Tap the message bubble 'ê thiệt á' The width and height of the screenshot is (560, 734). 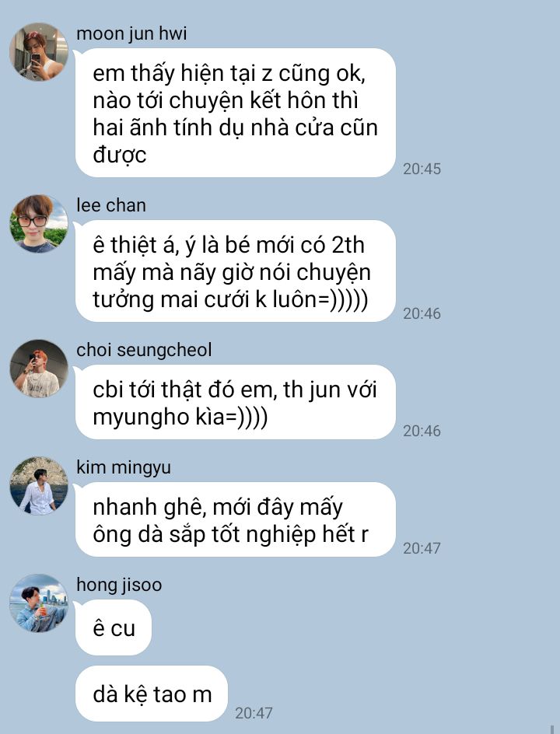pos(236,271)
